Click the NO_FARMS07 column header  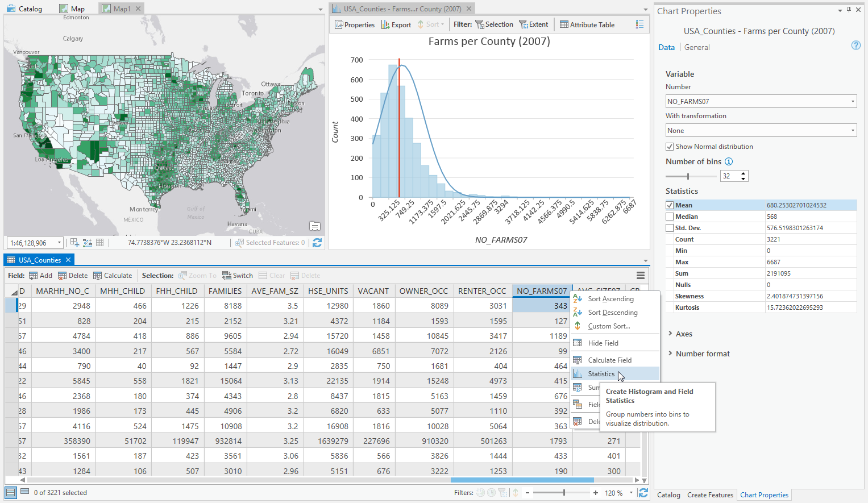541,291
